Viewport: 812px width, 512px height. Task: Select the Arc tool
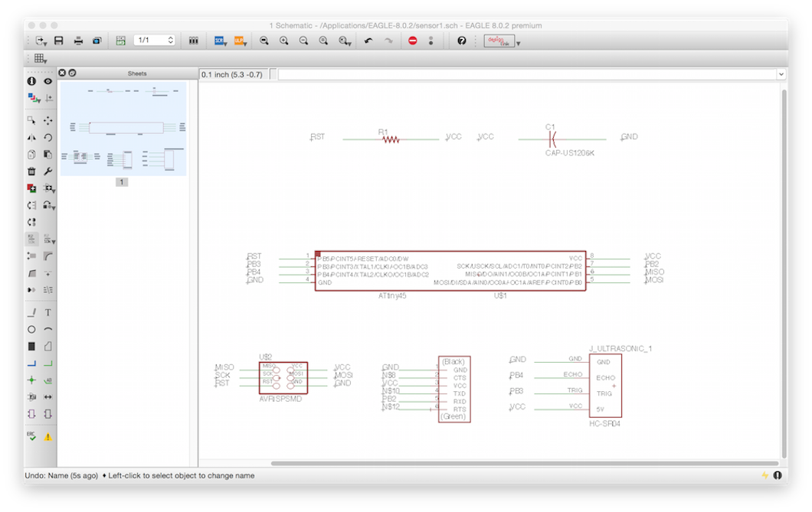click(x=47, y=329)
